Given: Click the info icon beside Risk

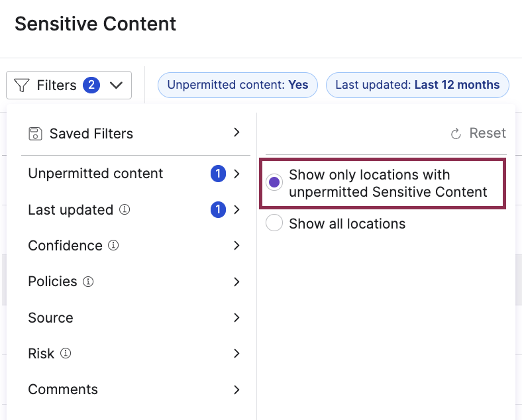Looking at the screenshot, I should 66,353.
